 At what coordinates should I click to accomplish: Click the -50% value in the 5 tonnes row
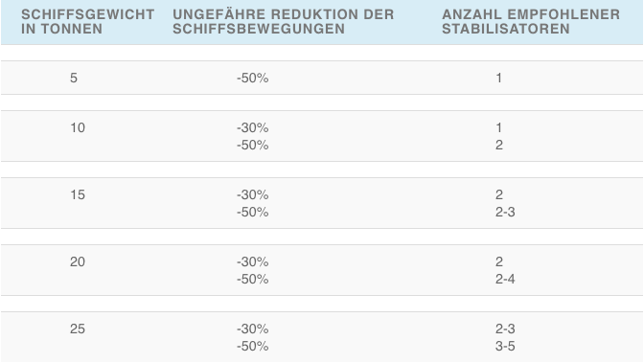[253, 78]
